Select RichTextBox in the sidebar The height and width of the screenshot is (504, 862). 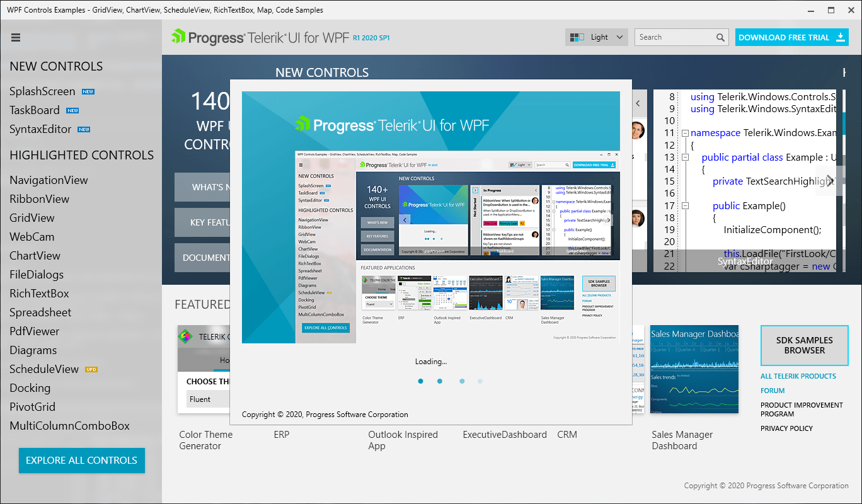tap(39, 294)
